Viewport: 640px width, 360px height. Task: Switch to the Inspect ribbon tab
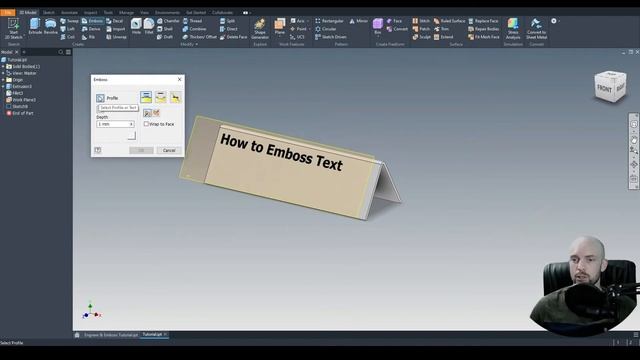click(91, 13)
